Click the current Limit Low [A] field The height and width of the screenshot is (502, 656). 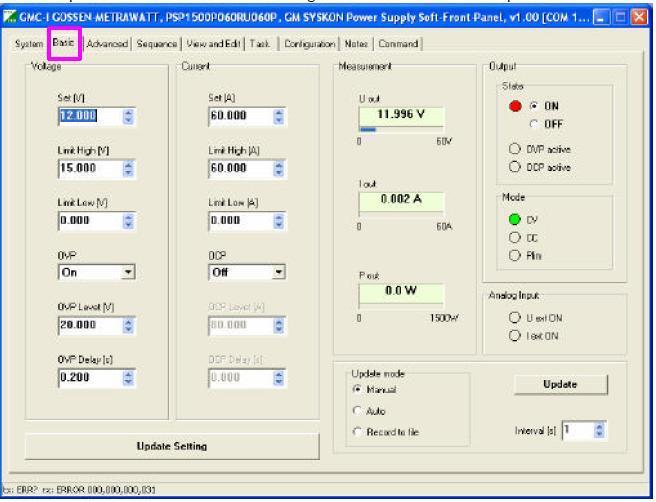pyautogui.click(x=247, y=221)
